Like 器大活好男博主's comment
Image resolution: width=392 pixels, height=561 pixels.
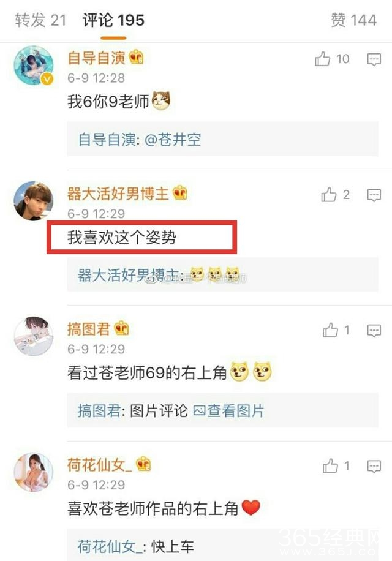329,195
